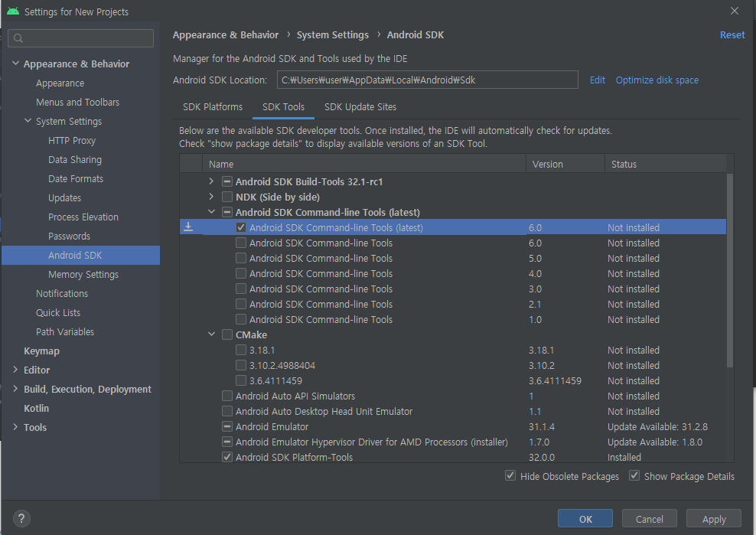This screenshot has width=756, height=535.
Task: Click the help question mark icon
Action: tap(21, 519)
